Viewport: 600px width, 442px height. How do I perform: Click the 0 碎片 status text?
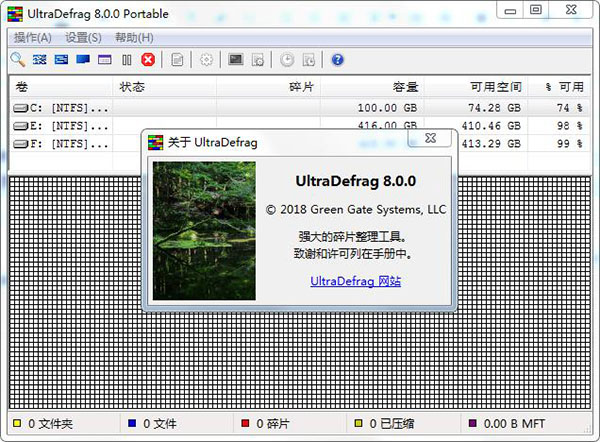pyautogui.click(x=273, y=424)
